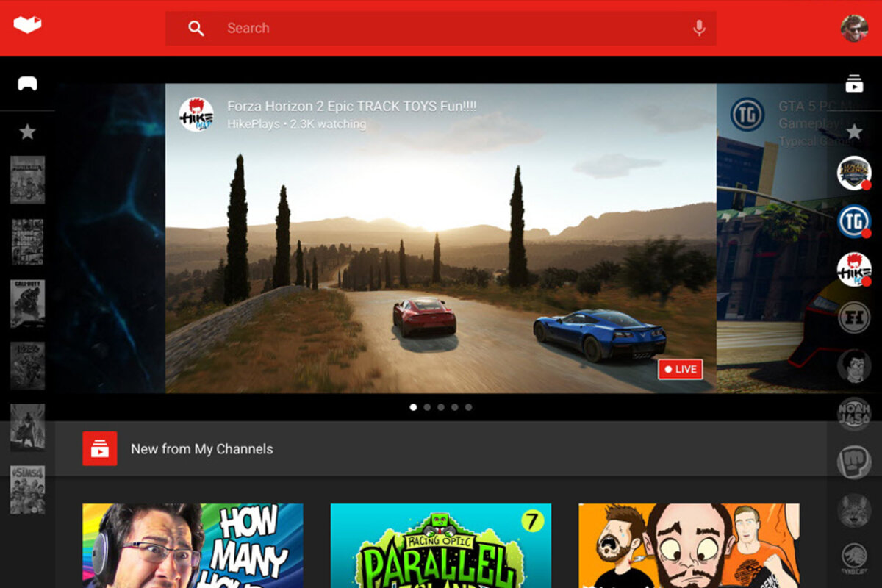882x588 pixels.
Task: Open Forza Horizon 2 stream title
Action: (352, 106)
